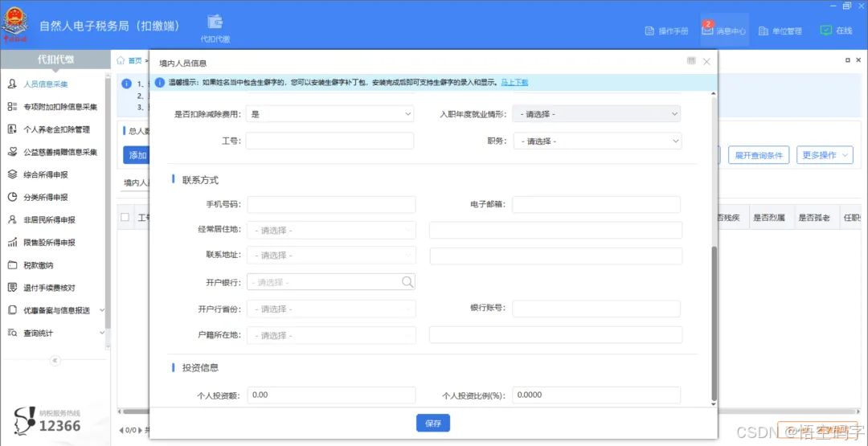Image resolution: width=868 pixels, height=446 pixels.
Task: Click the 添加 button
Action: [137, 155]
